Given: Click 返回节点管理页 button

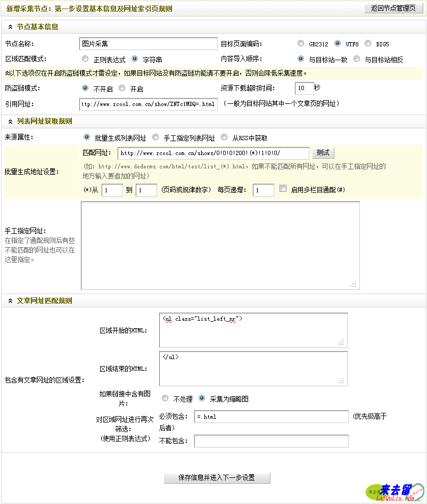Looking at the screenshot, I should tap(393, 9).
